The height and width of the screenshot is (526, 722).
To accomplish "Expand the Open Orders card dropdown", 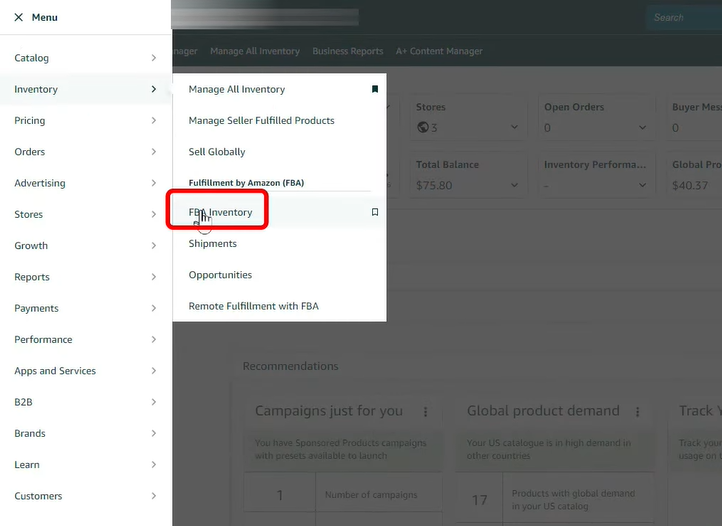I will pyautogui.click(x=642, y=127).
